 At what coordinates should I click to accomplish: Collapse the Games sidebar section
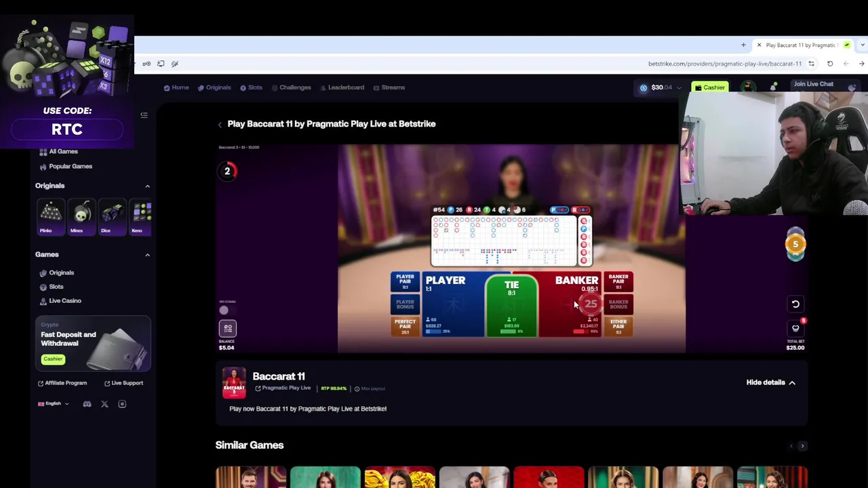pos(147,255)
